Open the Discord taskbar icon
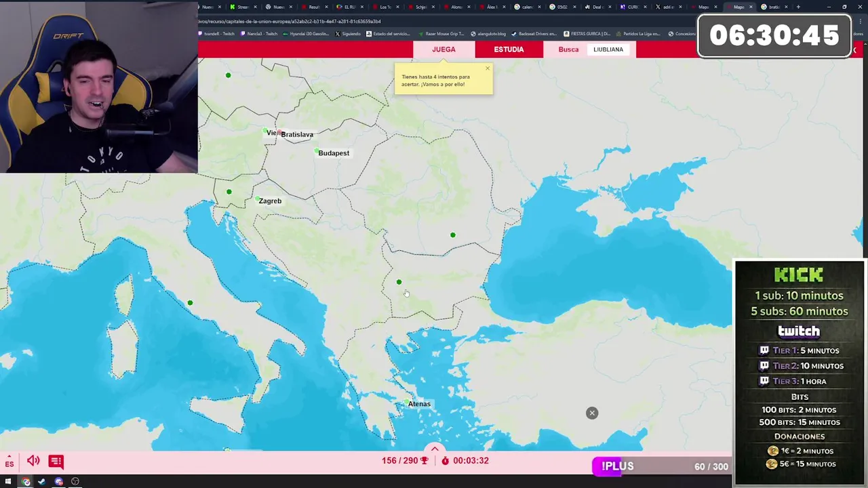The image size is (868, 488). tap(59, 482)
